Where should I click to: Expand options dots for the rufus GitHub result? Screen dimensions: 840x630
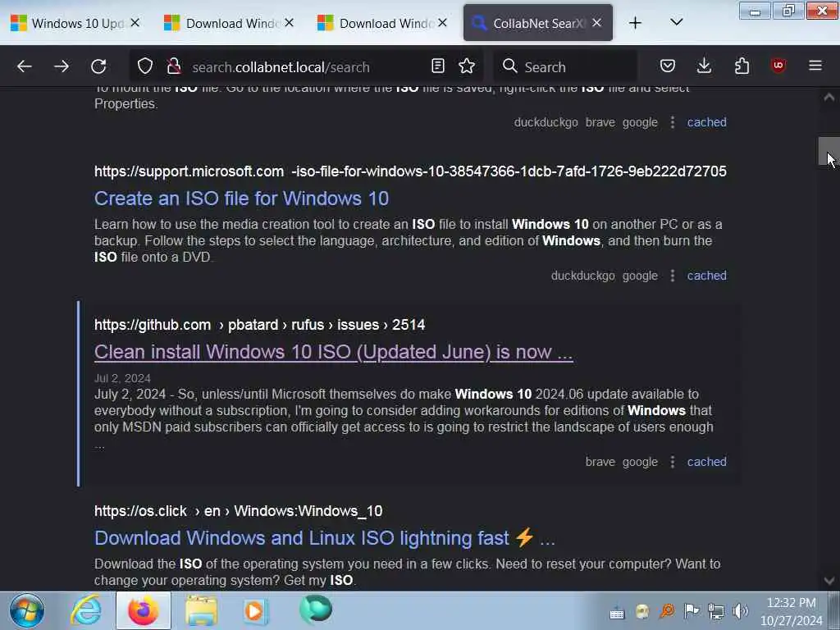(673, 461)
